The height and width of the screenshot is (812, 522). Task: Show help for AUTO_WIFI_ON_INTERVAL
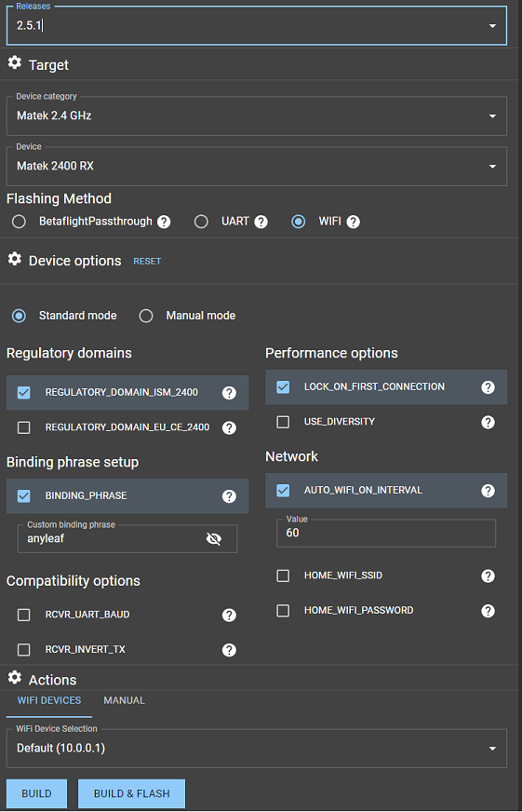(488, 491)
